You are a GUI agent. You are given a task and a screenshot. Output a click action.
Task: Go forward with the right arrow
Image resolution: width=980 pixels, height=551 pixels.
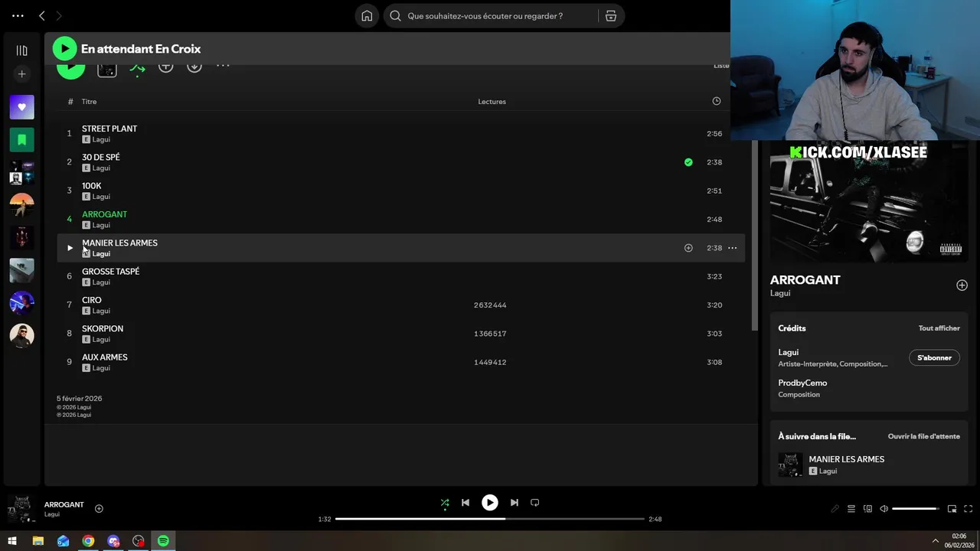pos(58,15)
